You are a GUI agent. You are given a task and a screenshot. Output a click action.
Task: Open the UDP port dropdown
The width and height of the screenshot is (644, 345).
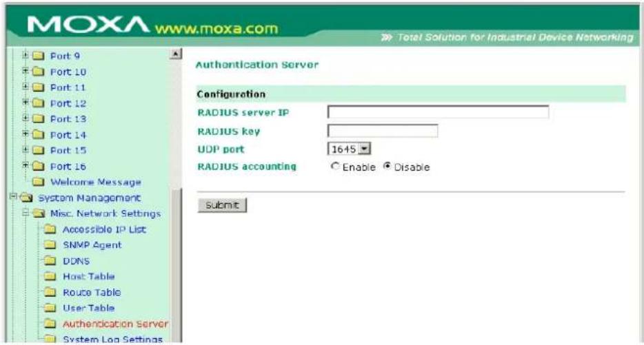364,149
